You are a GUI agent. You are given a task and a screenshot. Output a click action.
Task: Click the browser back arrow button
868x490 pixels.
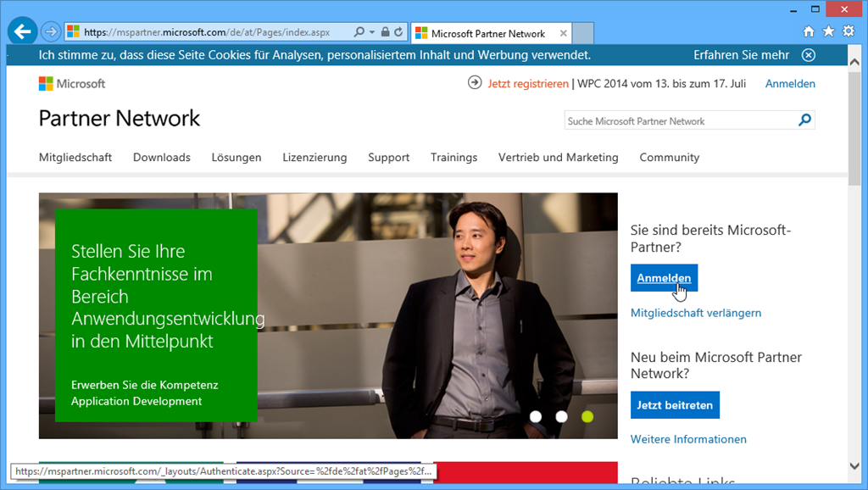(x=23, y=32)
